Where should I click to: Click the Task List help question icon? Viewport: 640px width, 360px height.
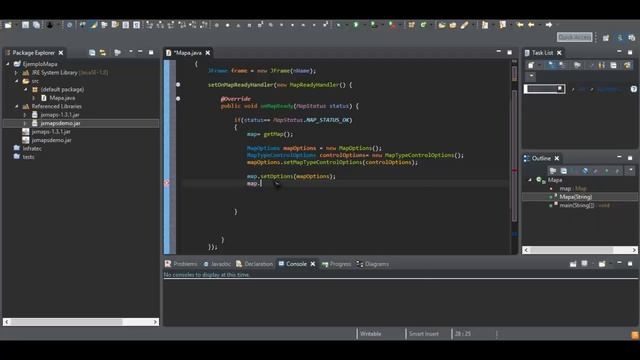point(633,89)
